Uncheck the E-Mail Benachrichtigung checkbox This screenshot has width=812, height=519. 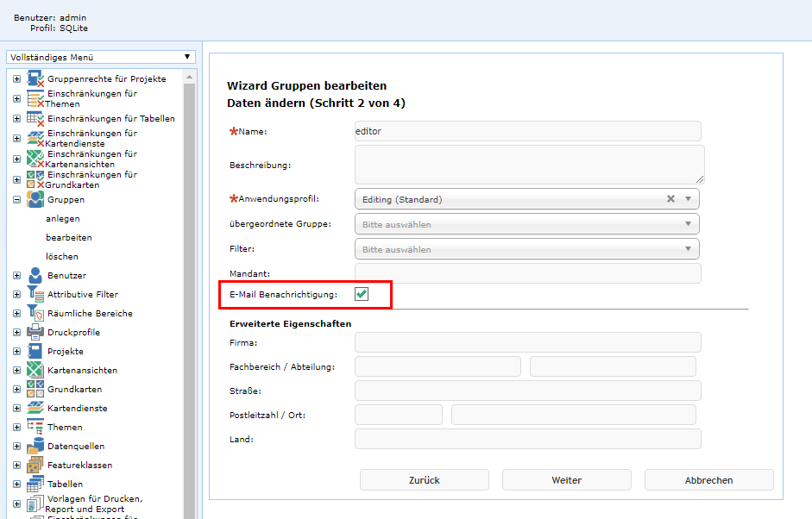click(x=362, y=295)
